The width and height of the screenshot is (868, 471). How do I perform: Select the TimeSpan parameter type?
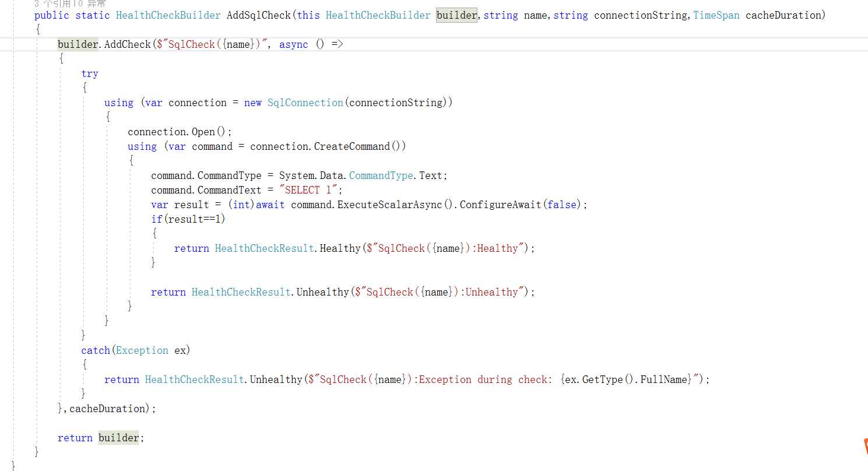pos(716,15)
